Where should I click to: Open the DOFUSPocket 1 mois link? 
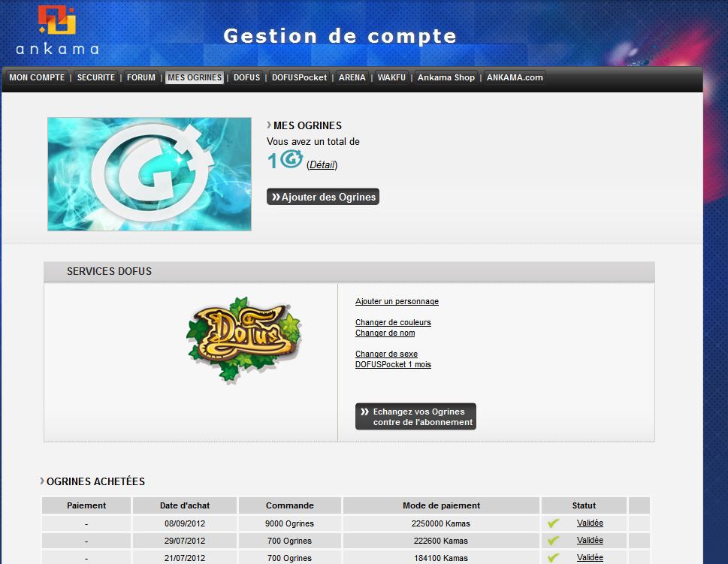pos(393,364)
